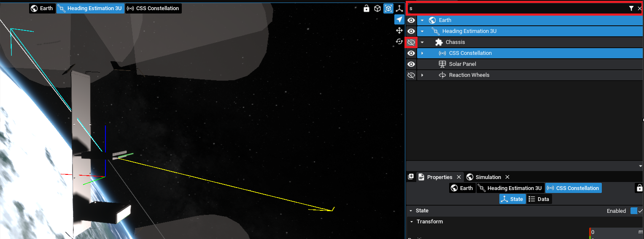Click Heading Estimation 3U breadcrumb in viewport
This screenshot has width=644, height=239.
90,8
